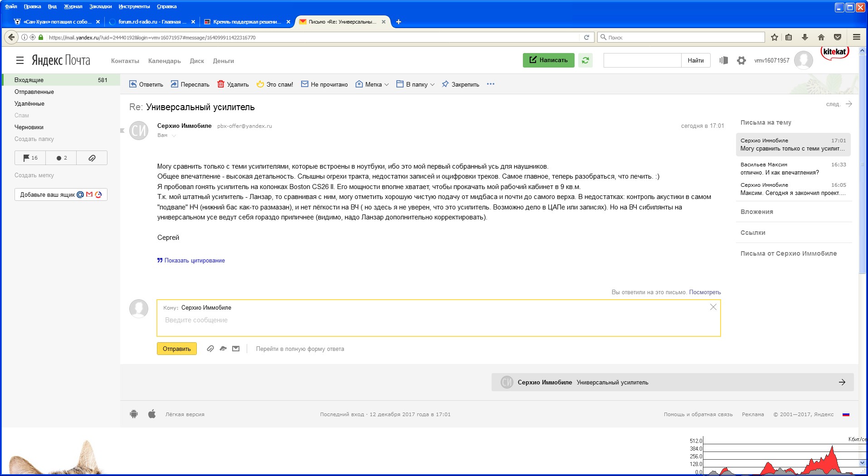Image resolution: width=868 pixels, height=476 pixels.
Task: Open the Firefox hamburger menu
Action: point(857,37)
